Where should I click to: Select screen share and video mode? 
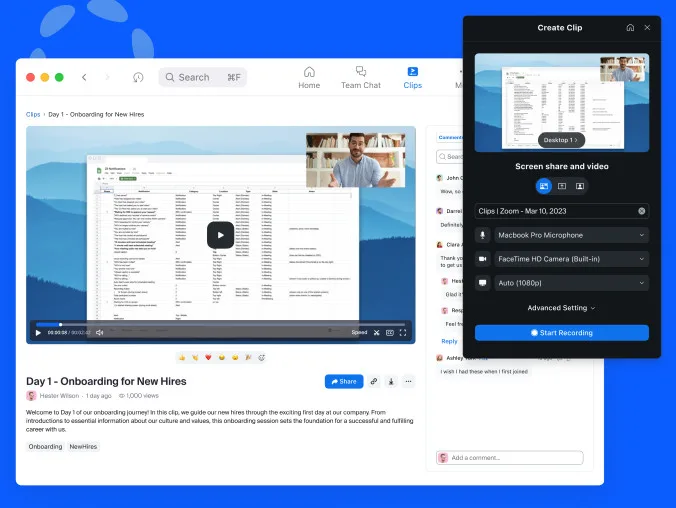click(544, 186)
